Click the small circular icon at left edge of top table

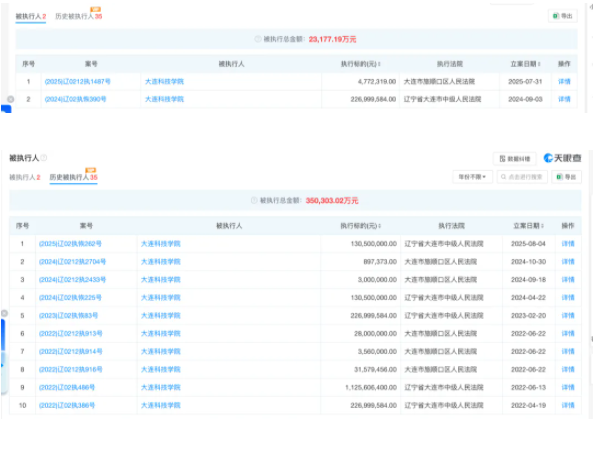click(x=10, y=99)
